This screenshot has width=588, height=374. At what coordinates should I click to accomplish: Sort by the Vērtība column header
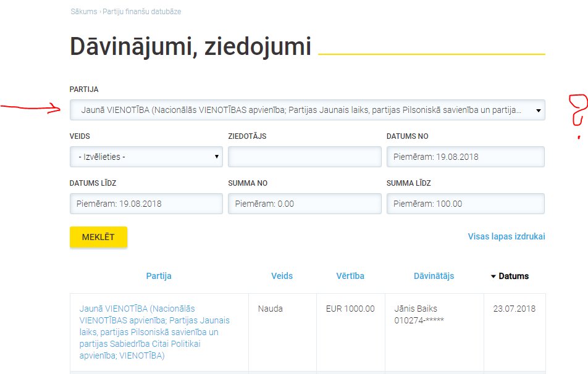[350, 276]
